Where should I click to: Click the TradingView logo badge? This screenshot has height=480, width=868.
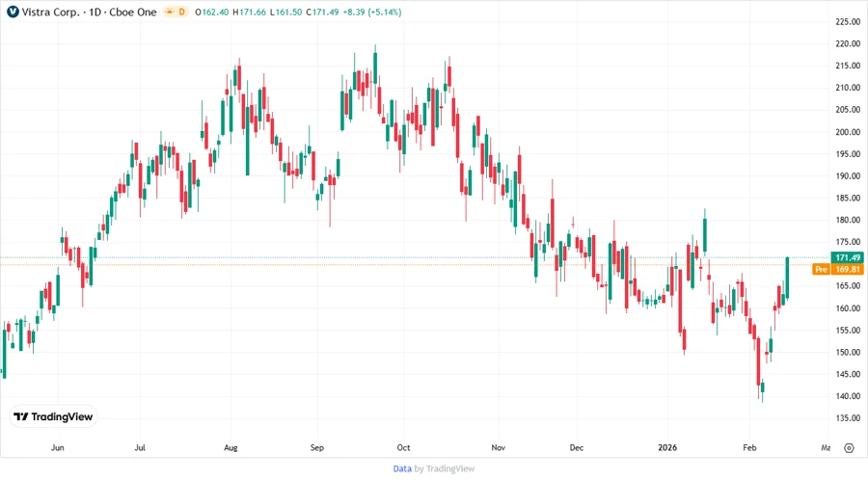[x=54, y=417]
